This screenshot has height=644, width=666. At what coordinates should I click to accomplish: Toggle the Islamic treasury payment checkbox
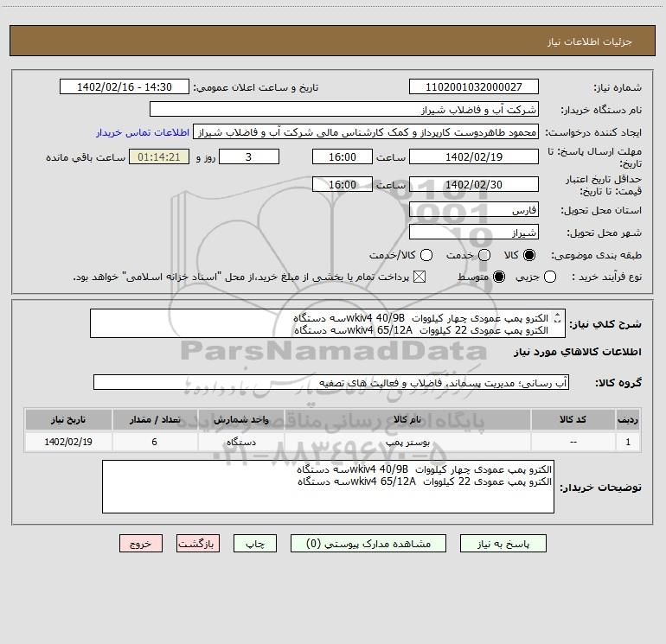[419, 277]
